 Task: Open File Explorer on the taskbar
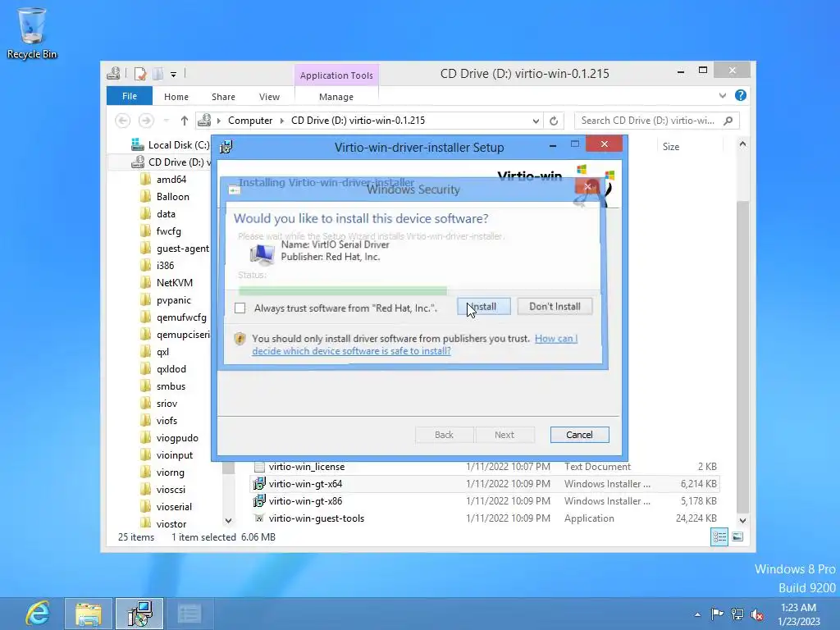(x=89, y=614)
